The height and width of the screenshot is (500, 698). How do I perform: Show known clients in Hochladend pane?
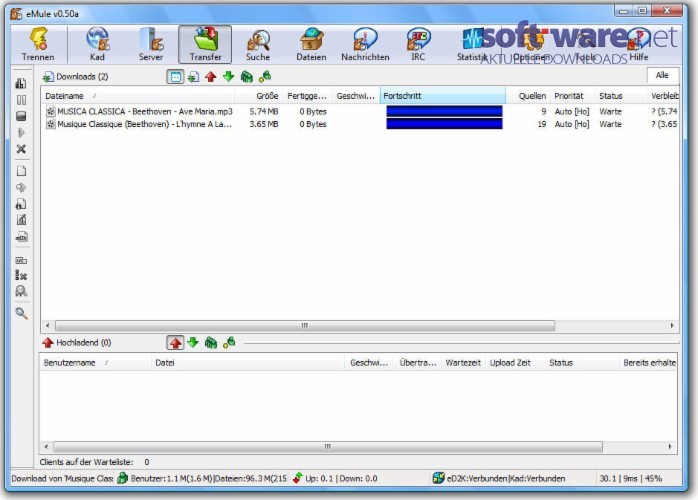pyautogui.click(x=229, y=342)
